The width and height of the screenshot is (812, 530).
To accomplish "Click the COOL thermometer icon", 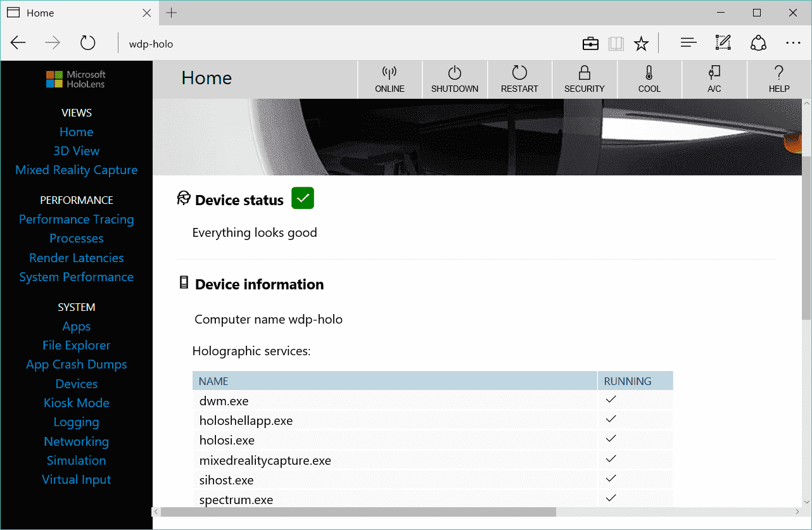I will pos(649,72).
